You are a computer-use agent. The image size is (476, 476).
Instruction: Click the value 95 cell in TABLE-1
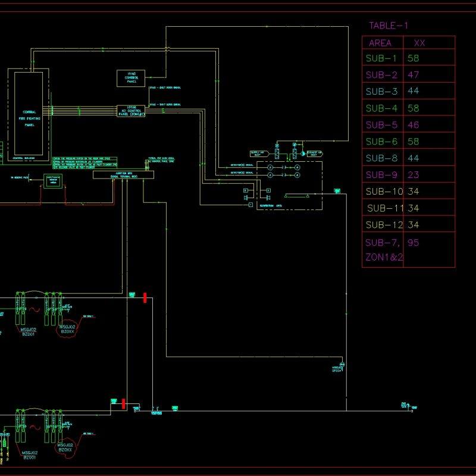point(414,242)
